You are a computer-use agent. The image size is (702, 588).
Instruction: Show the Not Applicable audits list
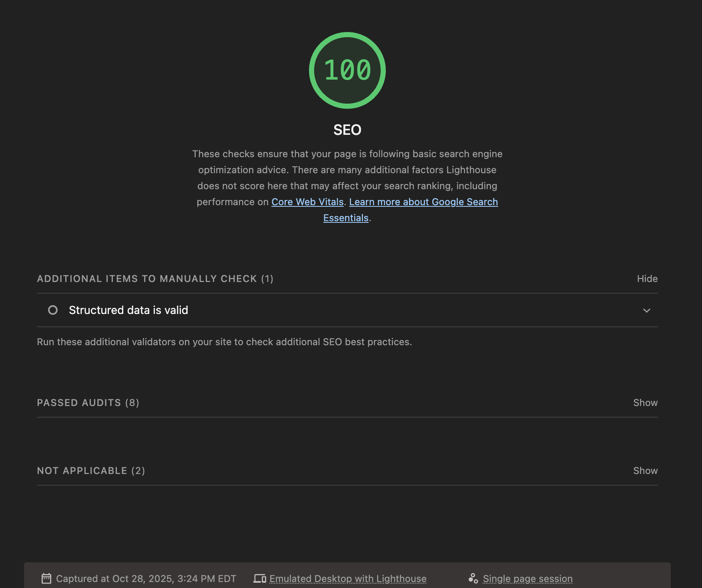645,471
